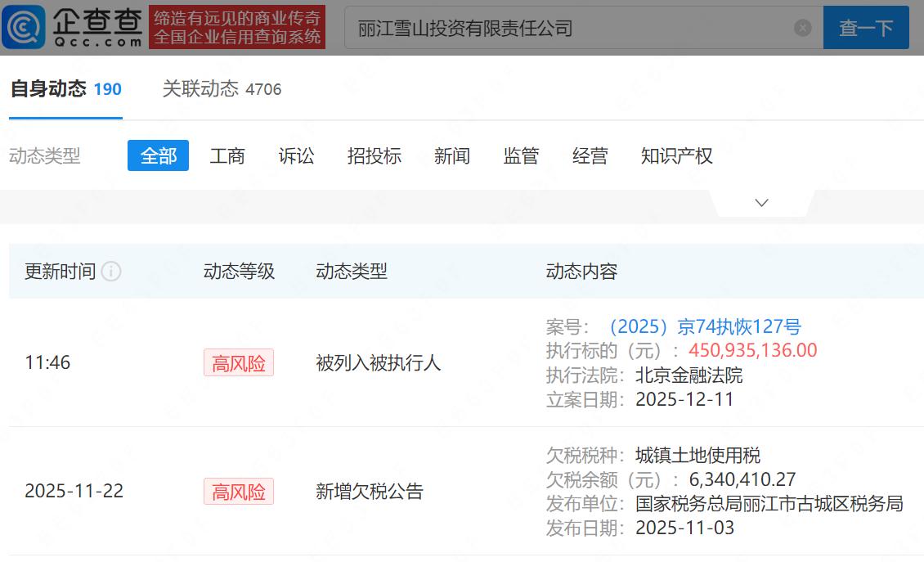Clear the search box with the x icon

point(801,27)
